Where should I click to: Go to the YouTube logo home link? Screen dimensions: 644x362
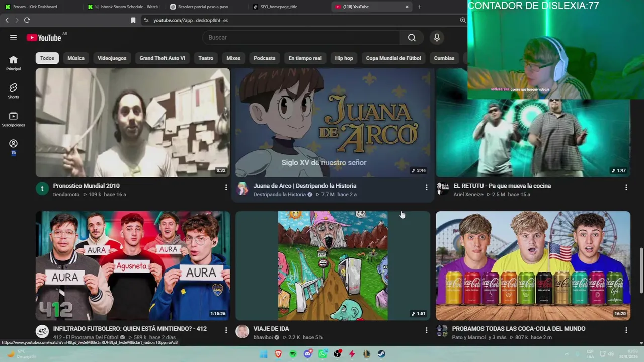44,38
